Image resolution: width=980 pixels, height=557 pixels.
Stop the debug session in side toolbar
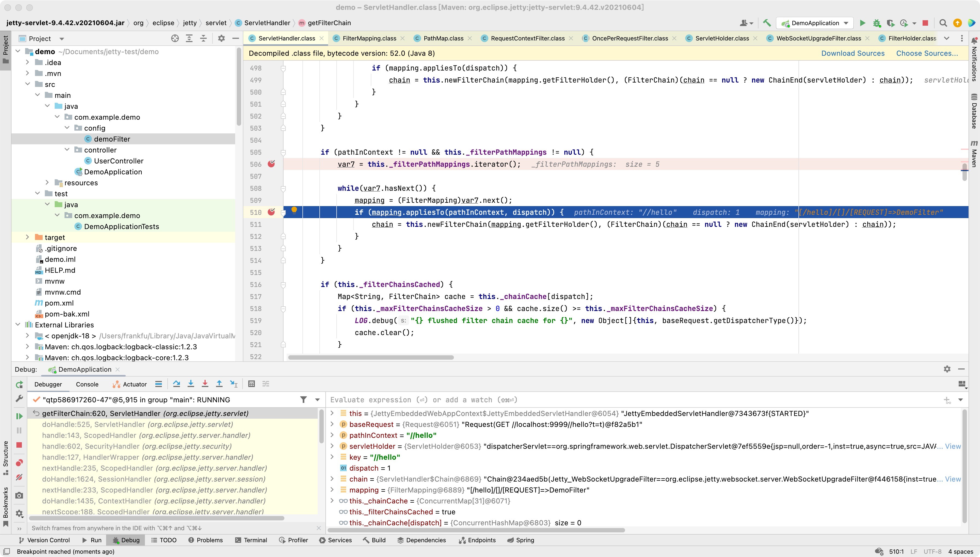coord(19,445)
